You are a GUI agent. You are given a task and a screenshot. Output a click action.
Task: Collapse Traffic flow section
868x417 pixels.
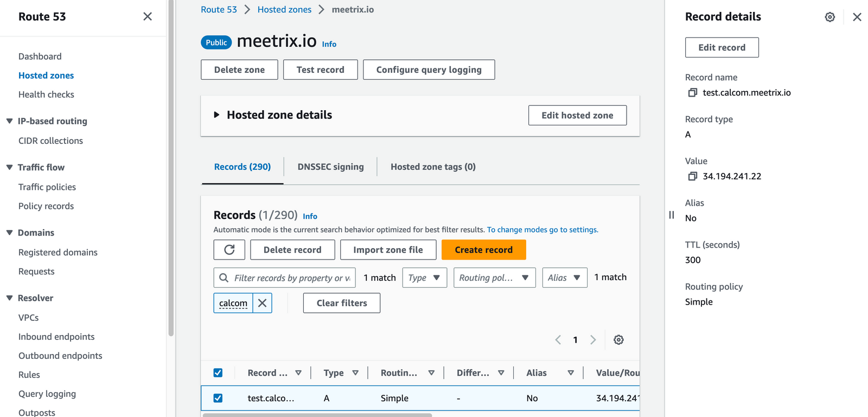[9, 167]
